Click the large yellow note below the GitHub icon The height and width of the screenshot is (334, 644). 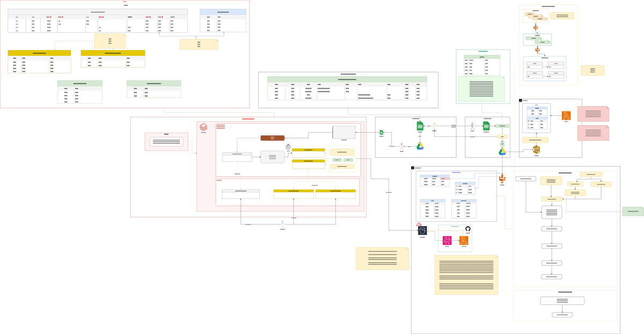coord(466,275)
